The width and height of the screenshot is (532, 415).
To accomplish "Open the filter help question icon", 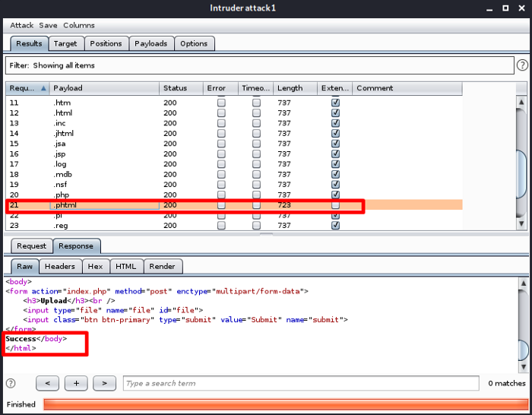I will [522, 65].
